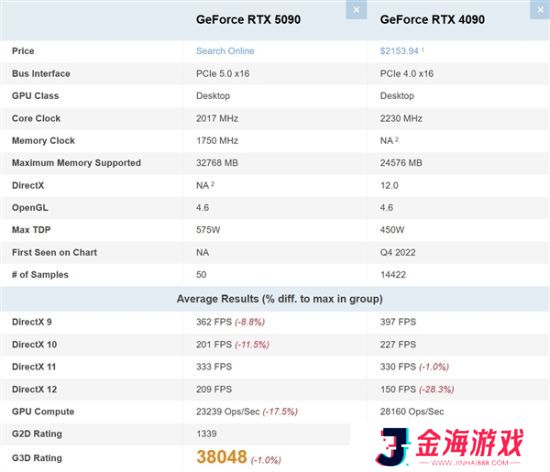The image size is (550, 472).
Task: Click the Q4 2022 first seen value
Action: click(398, 252)
